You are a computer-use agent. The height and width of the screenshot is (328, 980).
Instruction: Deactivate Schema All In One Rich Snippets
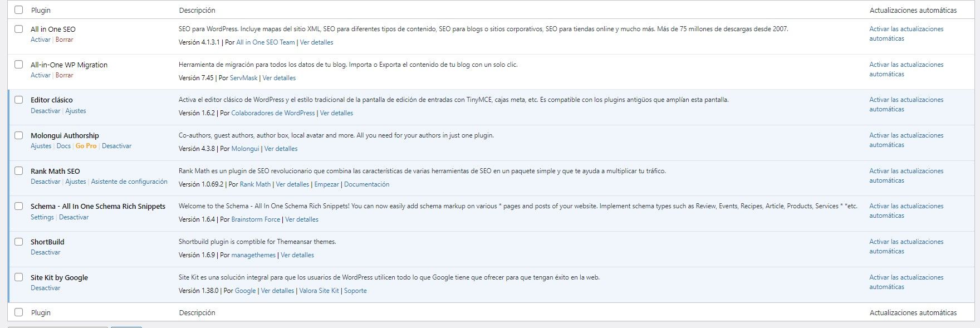pos(74,217)
